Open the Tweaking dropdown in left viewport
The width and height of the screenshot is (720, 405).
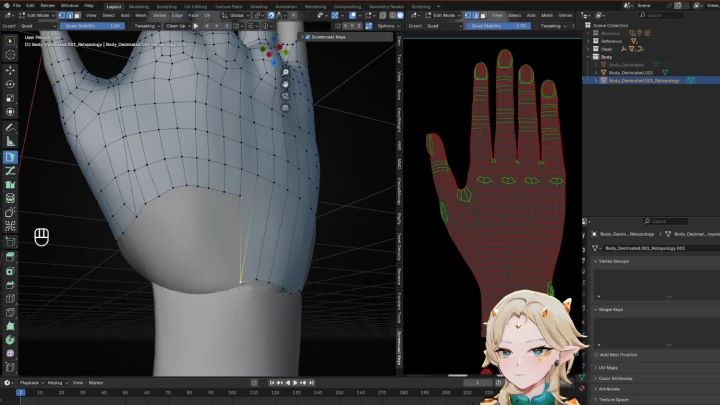(x=146, y=26)
